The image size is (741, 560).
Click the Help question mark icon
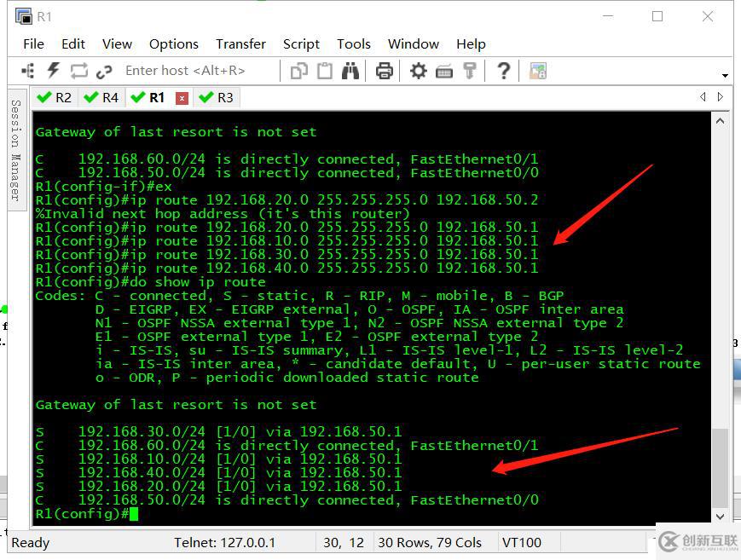504,71
